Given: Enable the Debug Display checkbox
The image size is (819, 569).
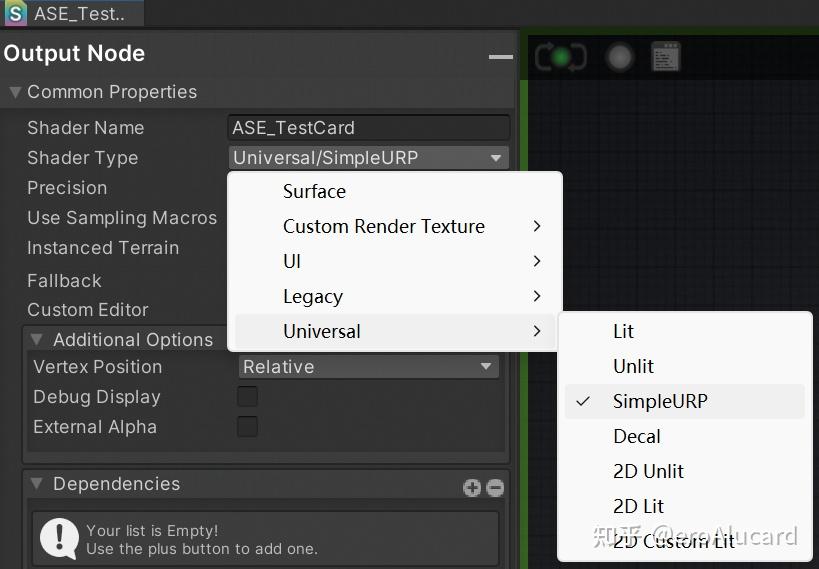Looking at the screenshot, I should [246, 397].
